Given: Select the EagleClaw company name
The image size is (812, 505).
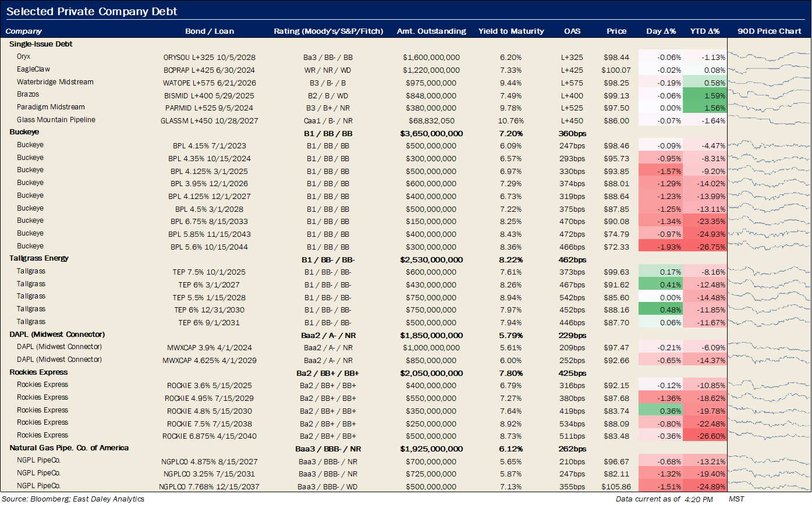Looking at the screenshot, I should click(x=33, y=69).
